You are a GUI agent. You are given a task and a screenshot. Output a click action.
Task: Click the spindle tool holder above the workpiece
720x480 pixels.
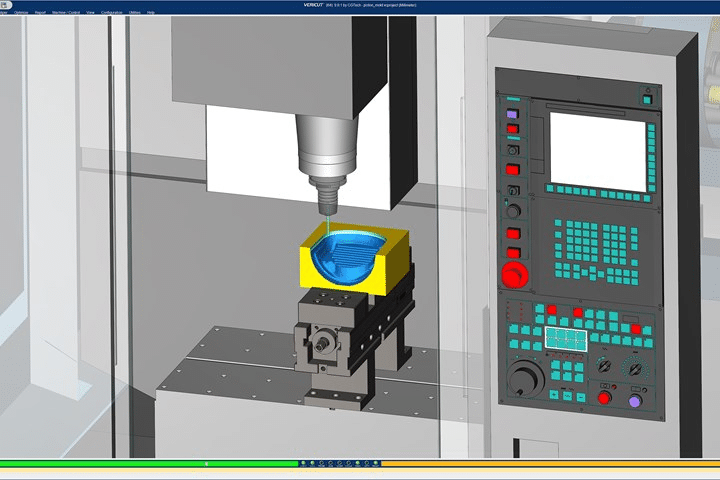point(325,160)
